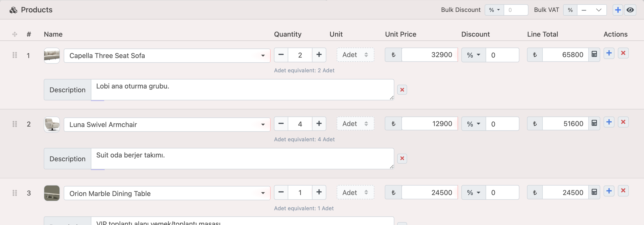Click the discount value field in row 2
The image size is (644, 225).
[502, 124]
